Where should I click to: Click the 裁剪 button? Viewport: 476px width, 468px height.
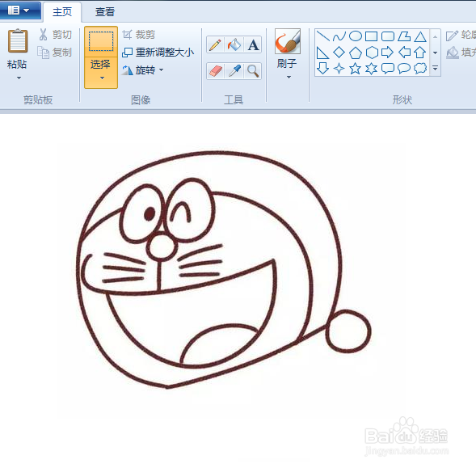(x=139, y=35)
